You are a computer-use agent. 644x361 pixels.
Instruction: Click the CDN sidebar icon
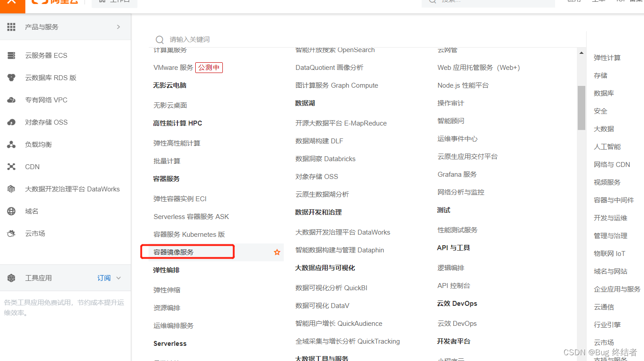tap(11, 167)
